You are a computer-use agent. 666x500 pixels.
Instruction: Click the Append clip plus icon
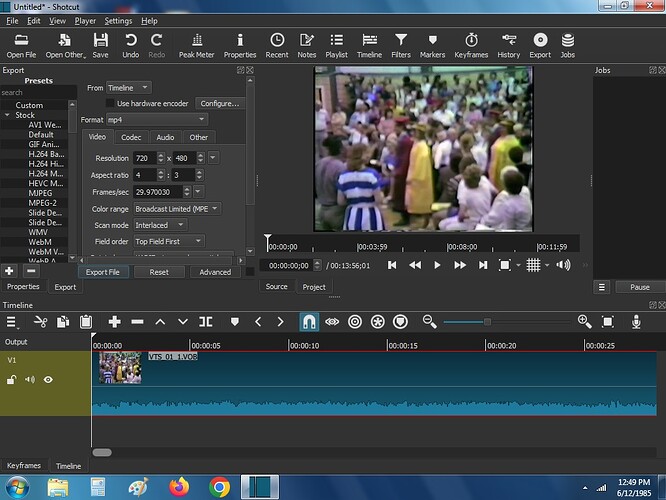coord(114,322)
